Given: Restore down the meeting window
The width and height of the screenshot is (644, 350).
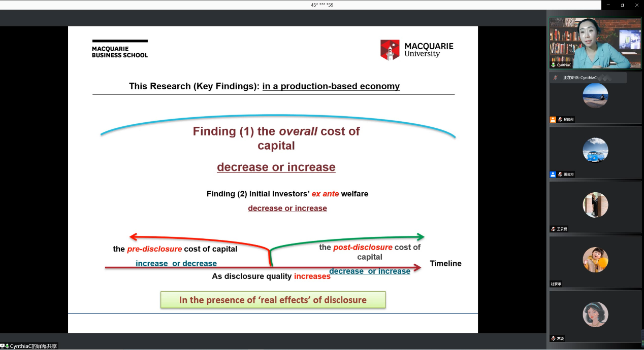Looking at the screenshot, I should click(623, 5).
